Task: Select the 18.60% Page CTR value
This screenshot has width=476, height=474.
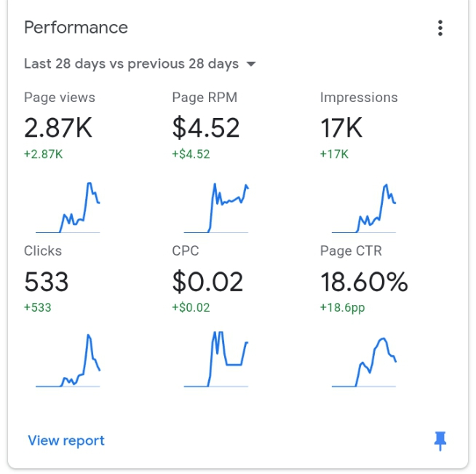Action: pos(364,281)
